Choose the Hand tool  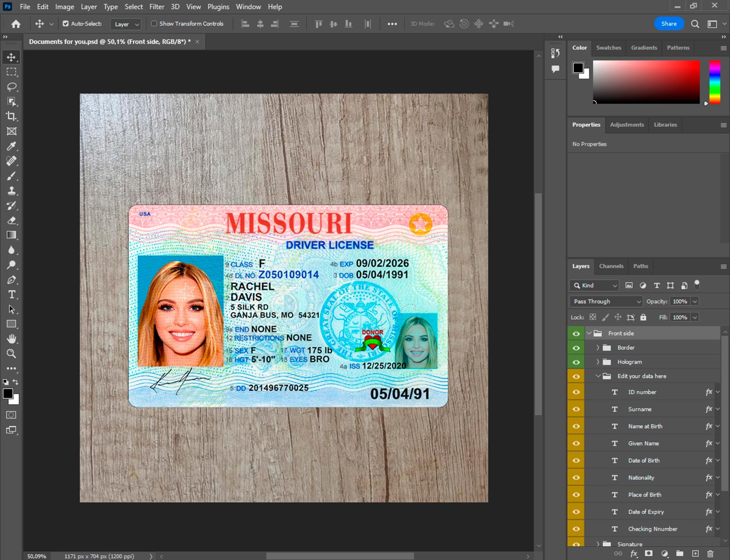tap(12, 339)
